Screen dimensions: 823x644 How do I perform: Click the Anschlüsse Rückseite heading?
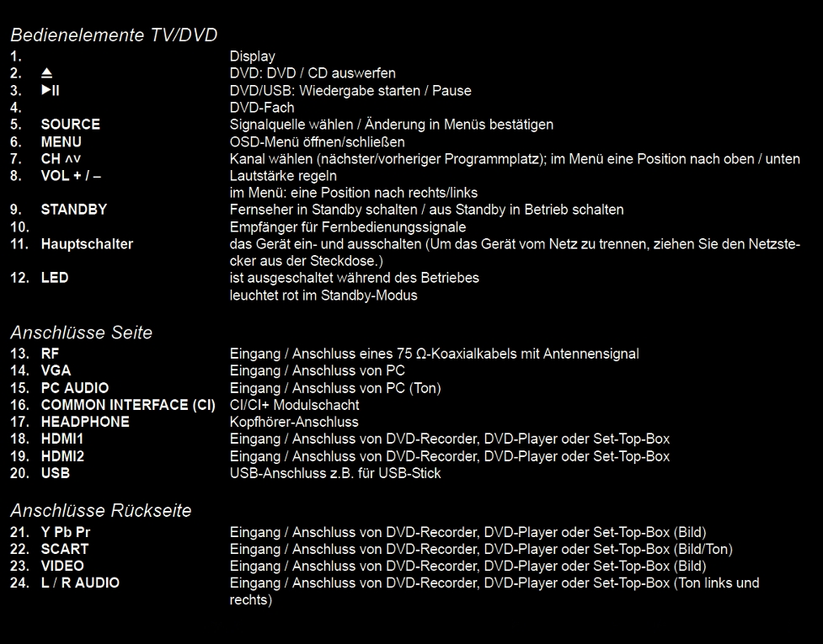[x=101, y=510]
